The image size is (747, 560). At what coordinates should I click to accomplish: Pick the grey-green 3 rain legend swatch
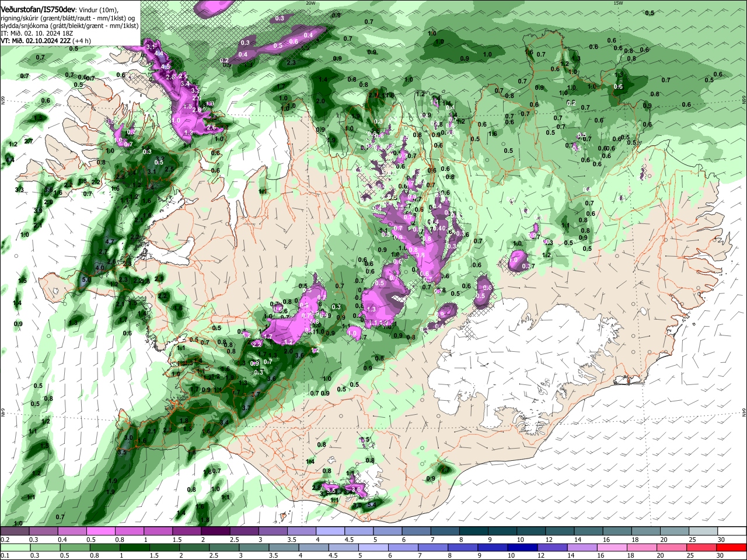click(x=254, y=547)
